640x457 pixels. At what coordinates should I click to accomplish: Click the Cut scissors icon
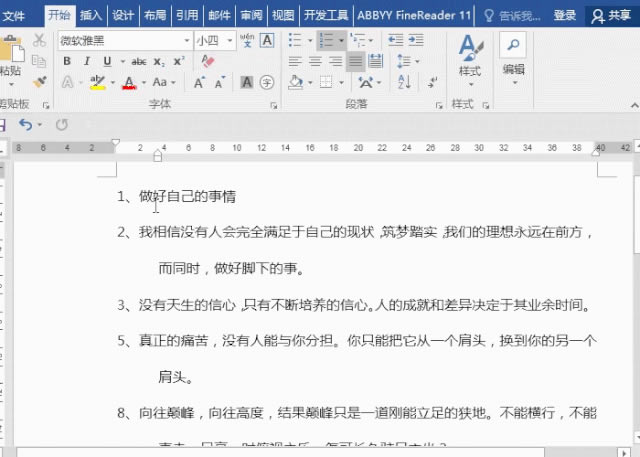click(x=39, y=40)
